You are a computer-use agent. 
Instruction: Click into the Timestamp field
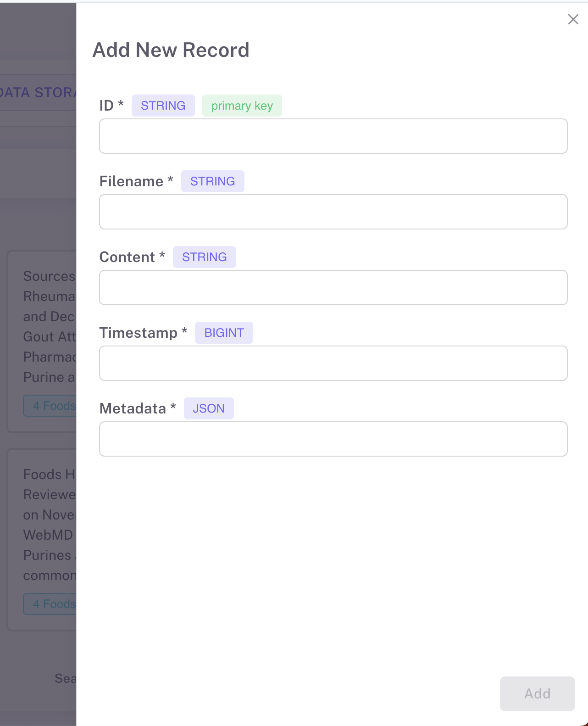coord(333,363)
